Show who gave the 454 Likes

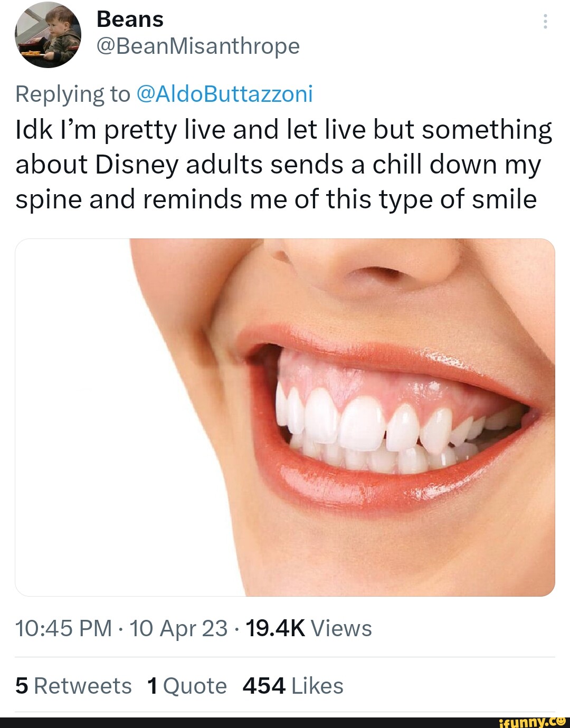pyautogui.click(x=293, y=686)
